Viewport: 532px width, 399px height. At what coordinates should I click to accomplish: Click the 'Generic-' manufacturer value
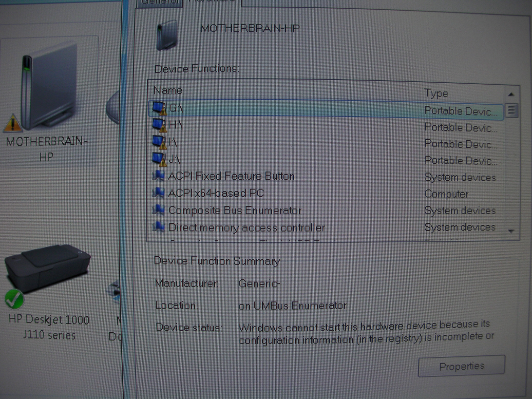coord(259,283)
